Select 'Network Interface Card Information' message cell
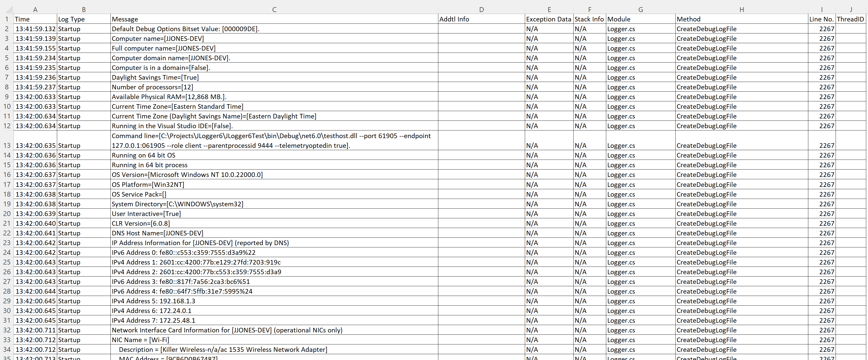Image resolution: width=868 pixels, height=360 pixels. (274, 330)
